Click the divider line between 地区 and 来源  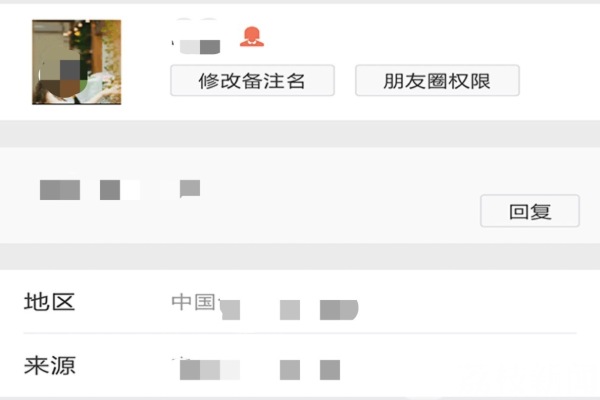[x=300, y=333]
